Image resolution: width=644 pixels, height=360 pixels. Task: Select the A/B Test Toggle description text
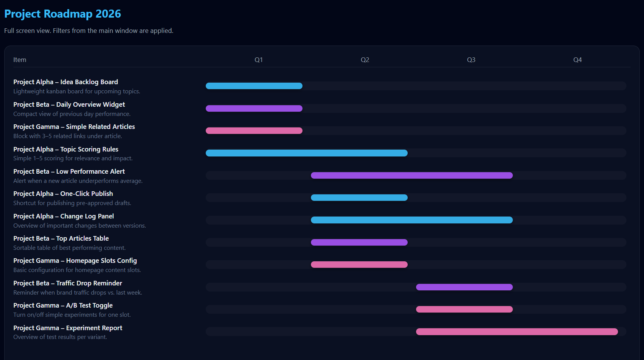(x=72, y=314)
